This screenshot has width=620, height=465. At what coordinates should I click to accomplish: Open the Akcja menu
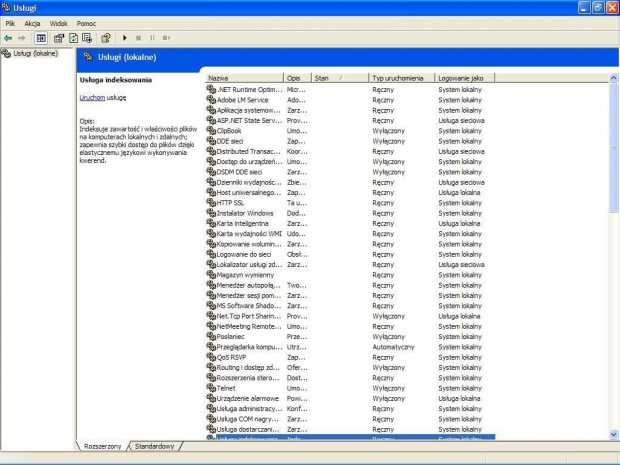pyautogui.click(x=32, y=22)
